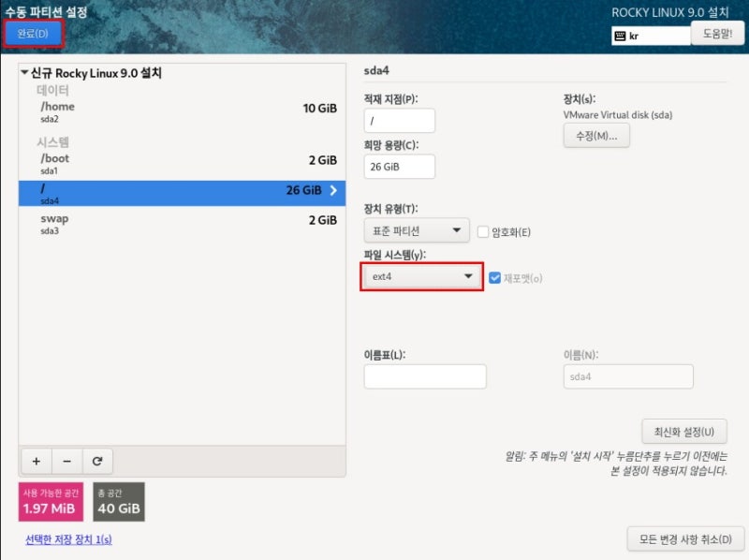The width and height of the screenshot is (749, 560).
Task: Click the 사용 가능한 공간 1.97 MiB box
Action: (51, 502)
